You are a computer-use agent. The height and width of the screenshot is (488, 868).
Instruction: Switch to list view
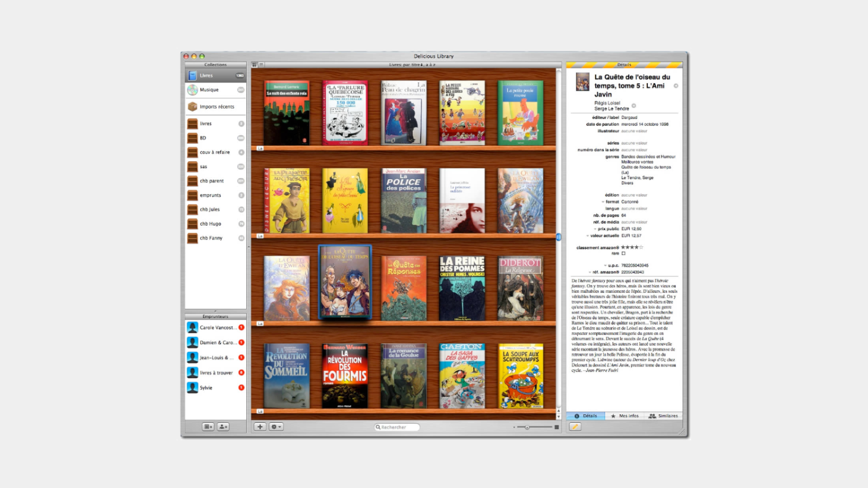coord(262,64)
